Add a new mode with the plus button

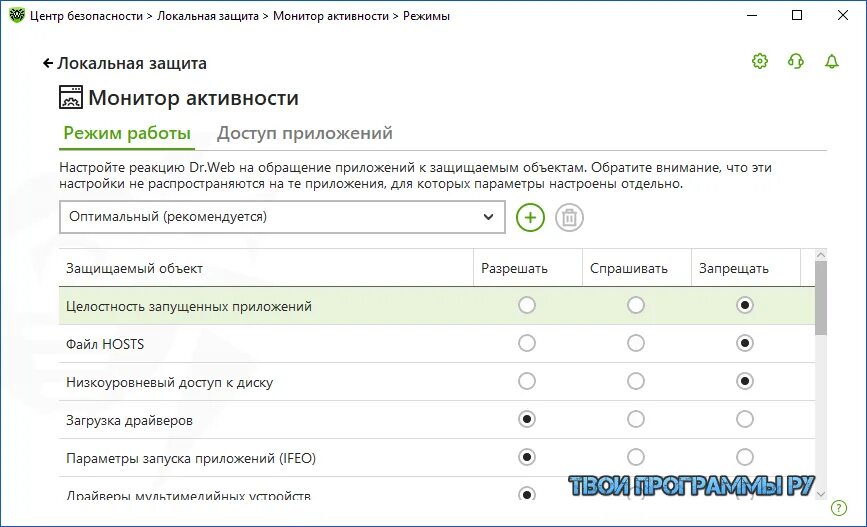point(530,217)
